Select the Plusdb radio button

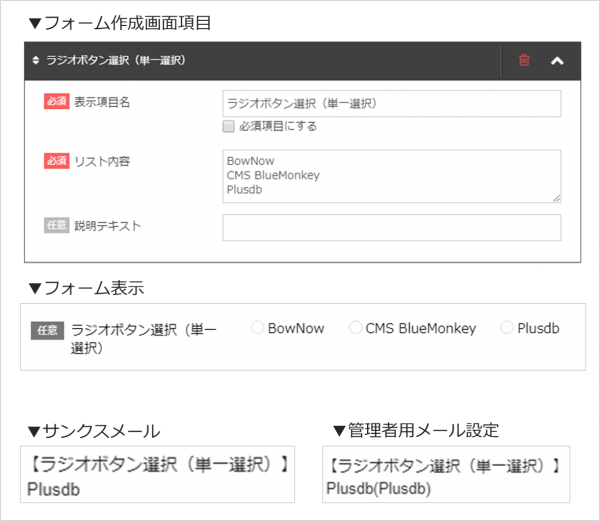coord(507,327)
